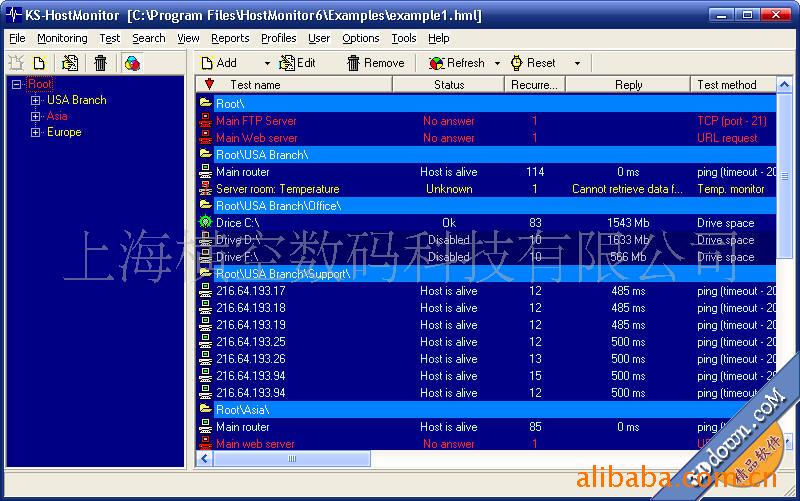Sort by the Test method column header
This screenshot has width=800, height=501.
pyautogui.click(x=733, y=85)
